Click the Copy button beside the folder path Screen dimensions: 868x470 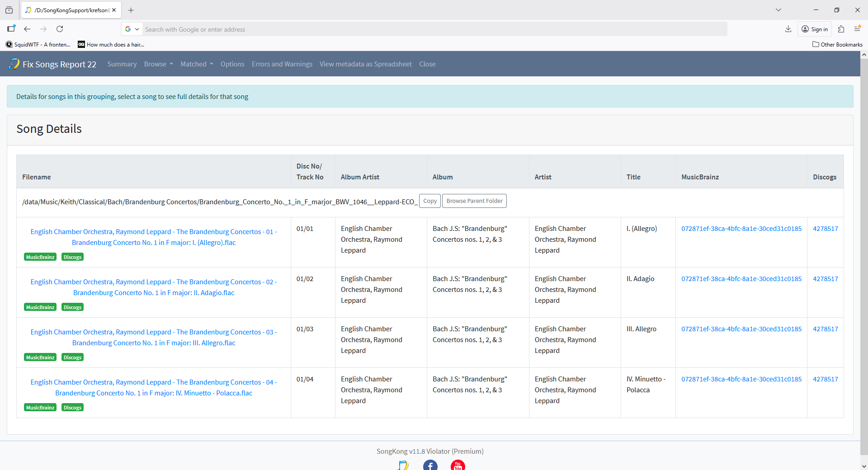coord(429,201)
